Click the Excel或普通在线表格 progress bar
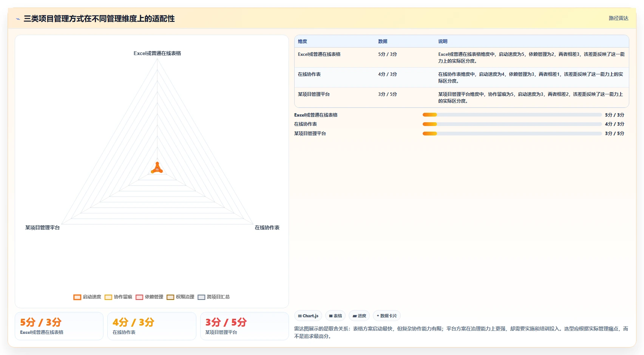Image resolution: width=644 pixels, height=355 pixels. pyautogui.click(x=512, y=115)
